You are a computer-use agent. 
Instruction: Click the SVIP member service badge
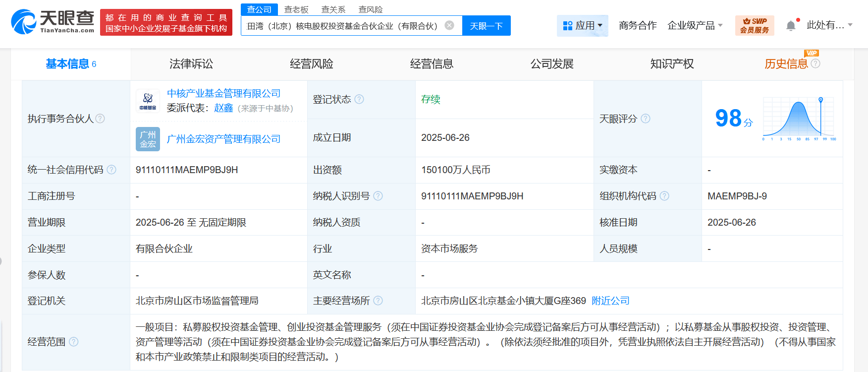point(754,25)
